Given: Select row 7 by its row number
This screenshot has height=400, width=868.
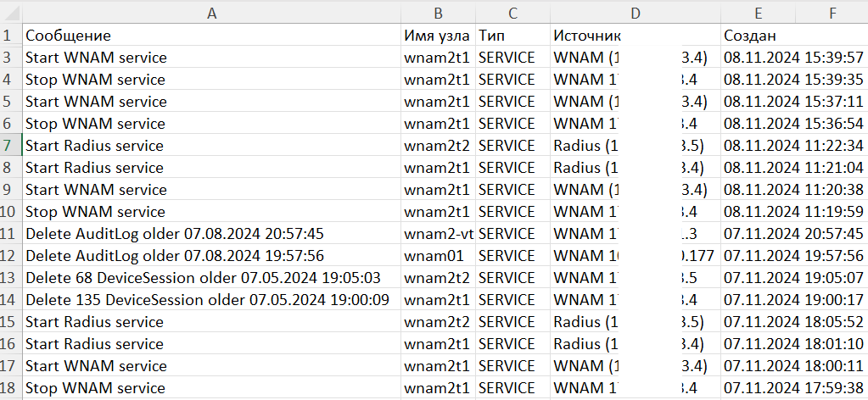Looking at the screenshot, I should coord(9,146).
